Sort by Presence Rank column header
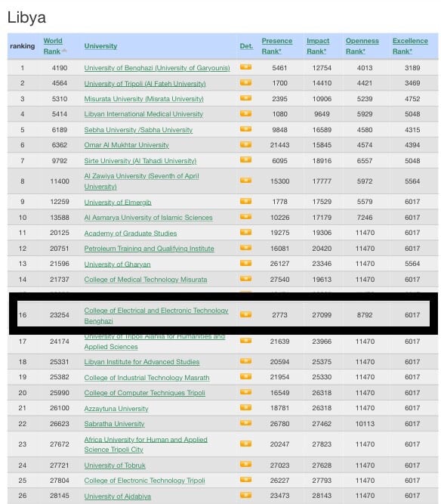441x504 pixels. pyautogui.click(x=277, y=46)
